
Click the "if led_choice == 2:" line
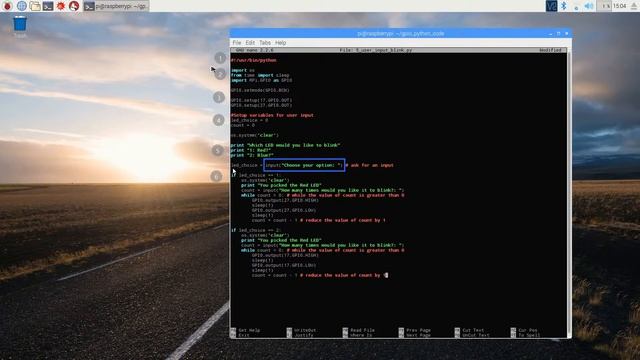pos(256,230)
